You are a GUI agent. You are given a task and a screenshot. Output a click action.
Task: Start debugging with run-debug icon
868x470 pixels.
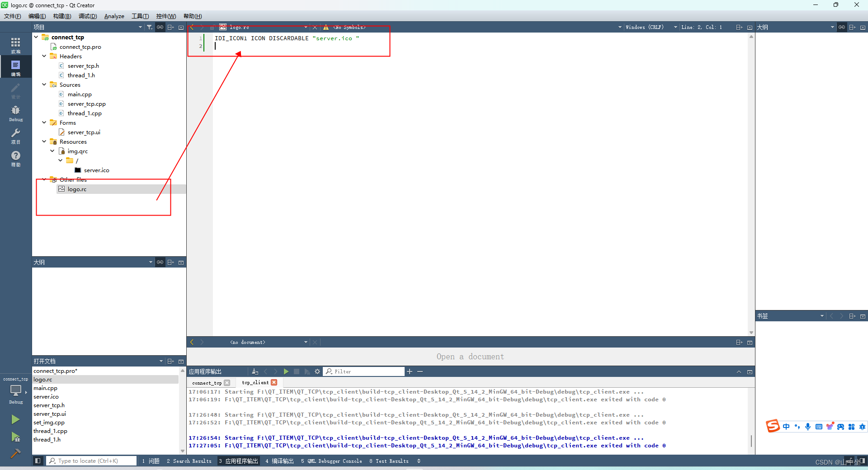point(15,437)
